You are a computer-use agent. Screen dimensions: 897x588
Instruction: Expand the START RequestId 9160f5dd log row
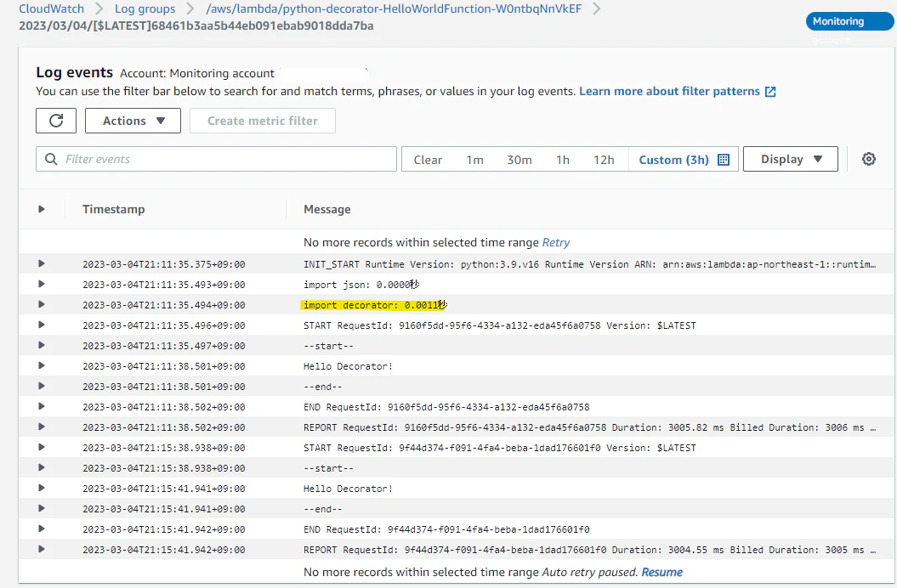[x=41, y=325]
